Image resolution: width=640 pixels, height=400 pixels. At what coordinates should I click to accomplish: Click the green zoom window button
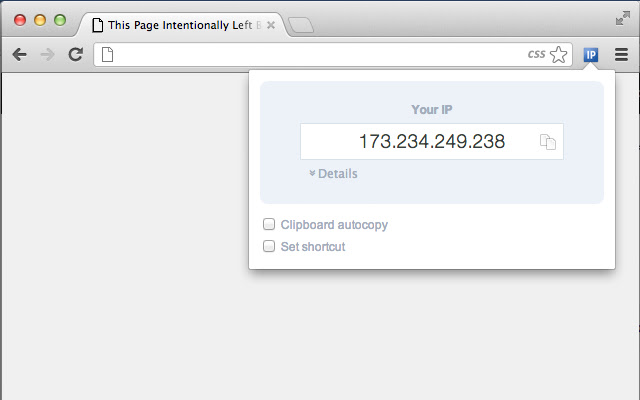pos(60,20)
